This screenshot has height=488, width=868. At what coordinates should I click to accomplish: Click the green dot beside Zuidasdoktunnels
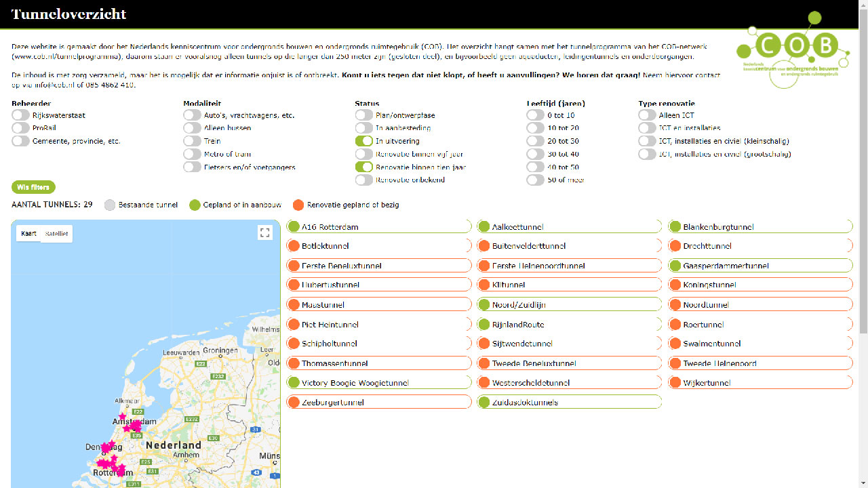(x=484, y=403)
